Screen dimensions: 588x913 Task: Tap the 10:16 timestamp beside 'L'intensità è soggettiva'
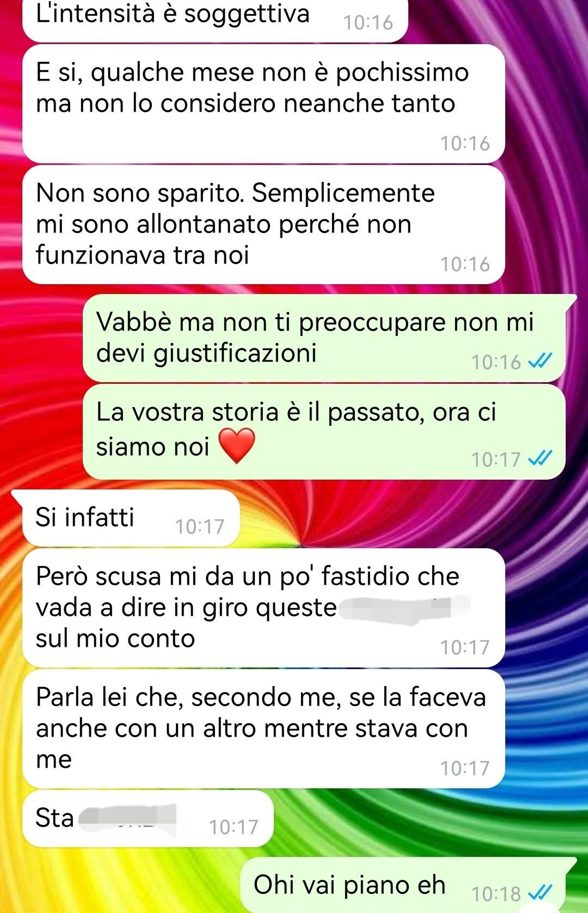(368, 22)
